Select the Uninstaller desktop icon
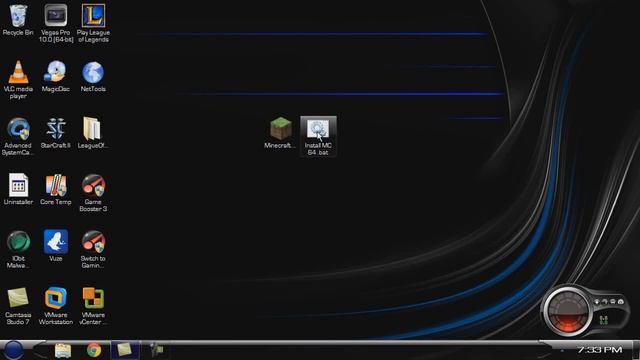 (x=18, y=189)
